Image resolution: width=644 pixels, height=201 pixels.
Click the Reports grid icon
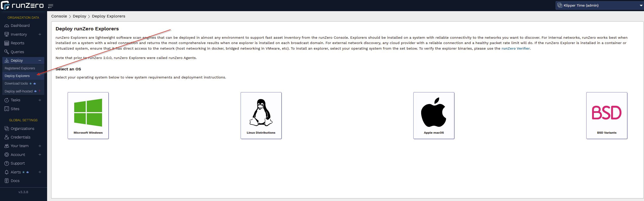[x=7, y=43]
